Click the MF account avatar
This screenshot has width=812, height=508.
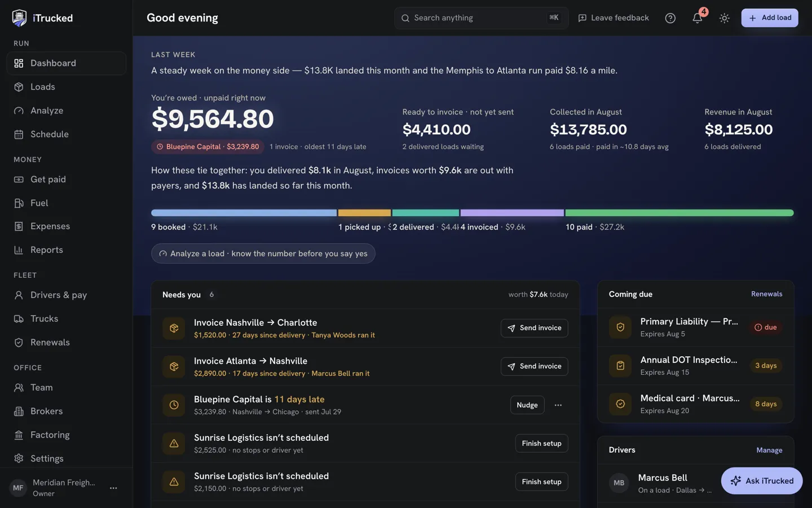[x=18, y=488]
